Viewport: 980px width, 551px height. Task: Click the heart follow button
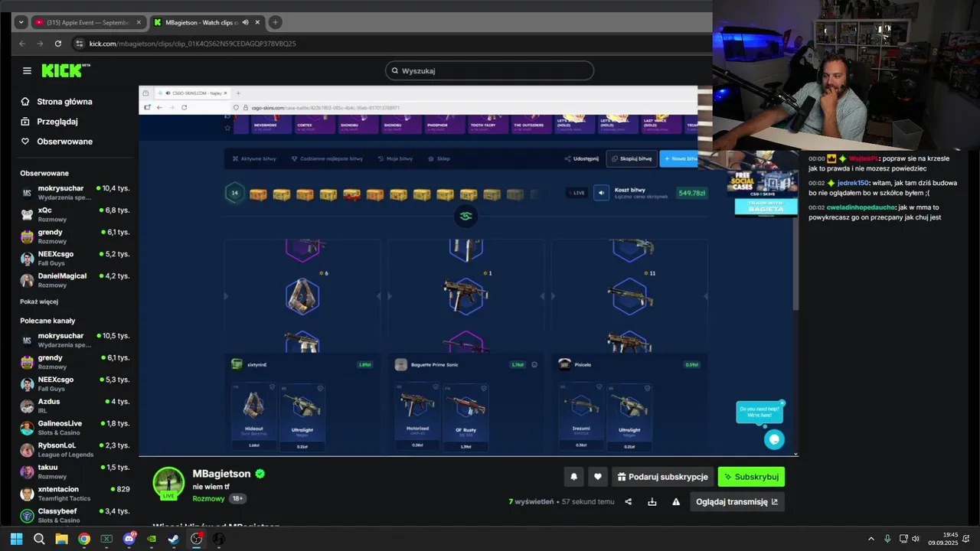tap(598, 477)
